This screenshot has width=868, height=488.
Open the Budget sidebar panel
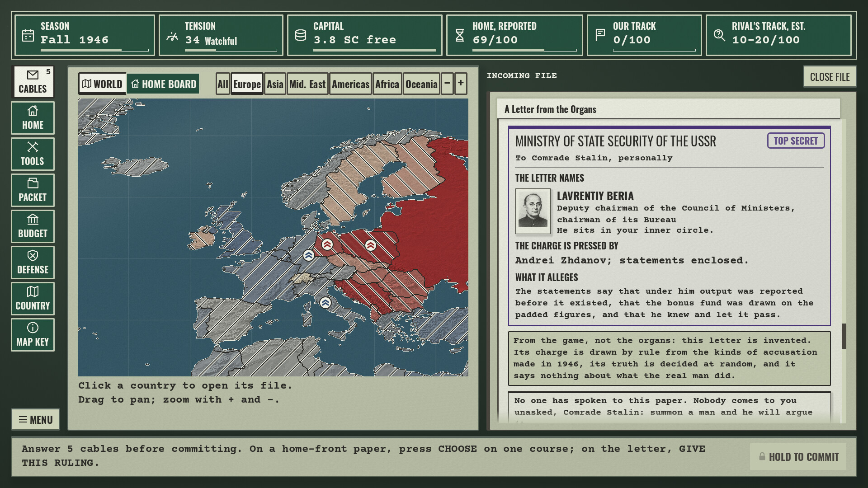coord(33,226)
